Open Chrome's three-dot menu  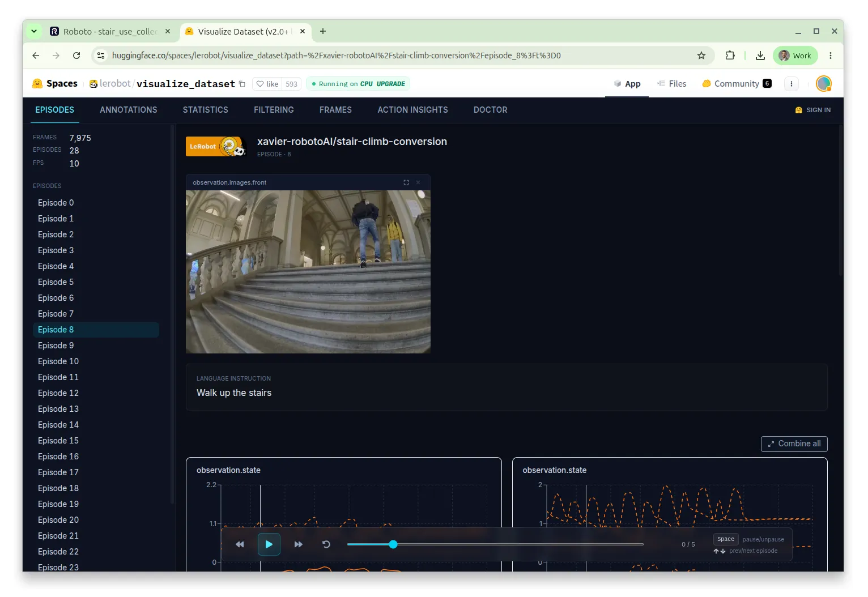pos(831,56)
